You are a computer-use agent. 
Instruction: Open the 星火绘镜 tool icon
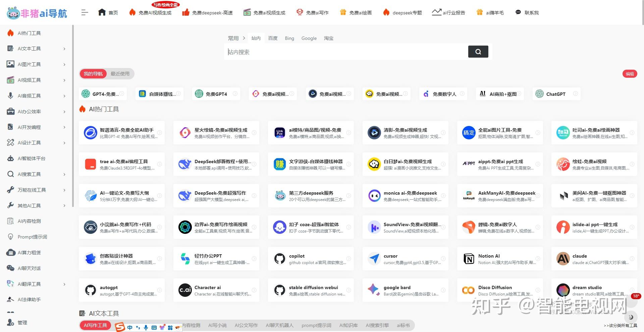click(x=185, y=133)
